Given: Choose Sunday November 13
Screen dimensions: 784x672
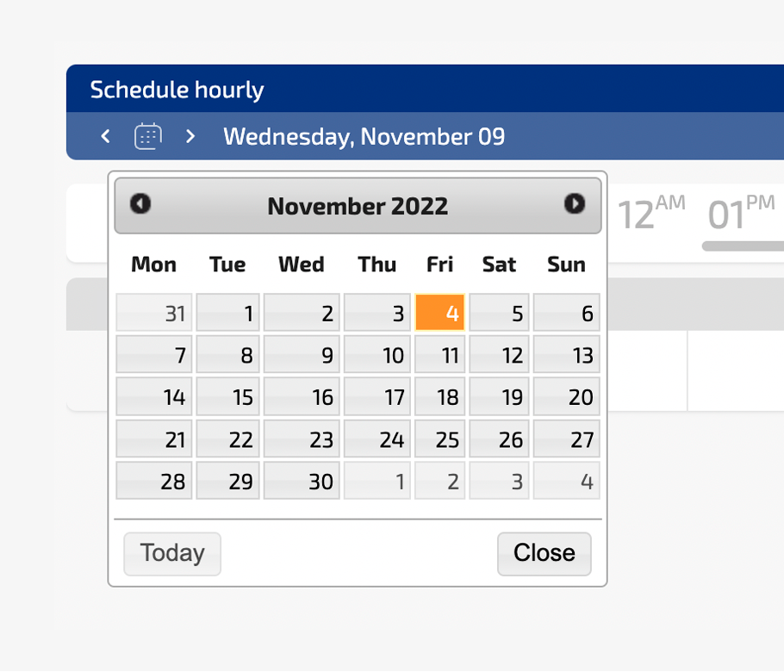Looking at the screenshot, I should point(567,354).
